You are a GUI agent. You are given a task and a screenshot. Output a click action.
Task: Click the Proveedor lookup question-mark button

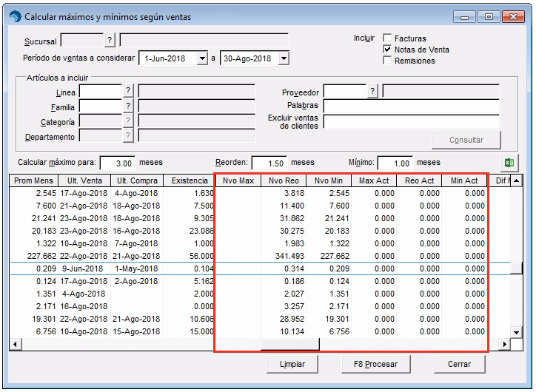(372, 91)
